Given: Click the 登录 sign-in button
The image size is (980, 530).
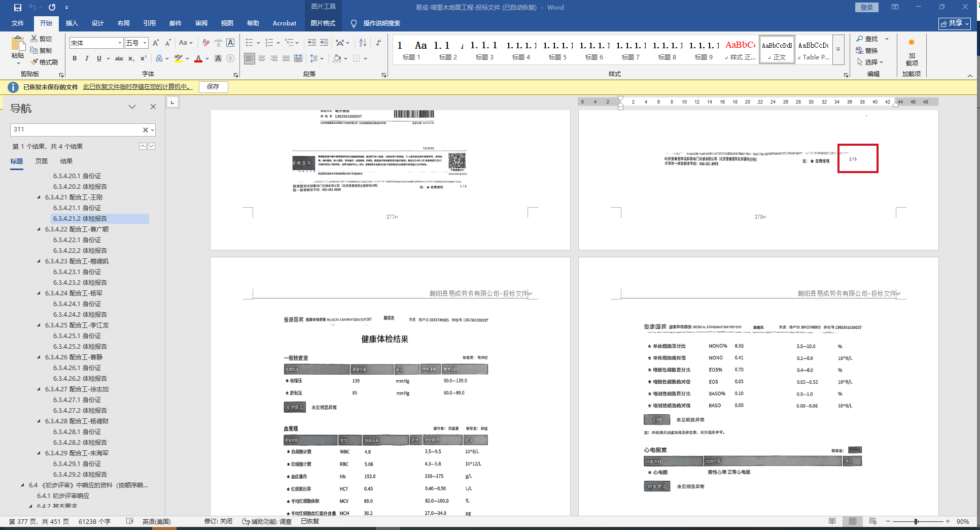Looking at the screenshot, I should (x=867, y=8).
